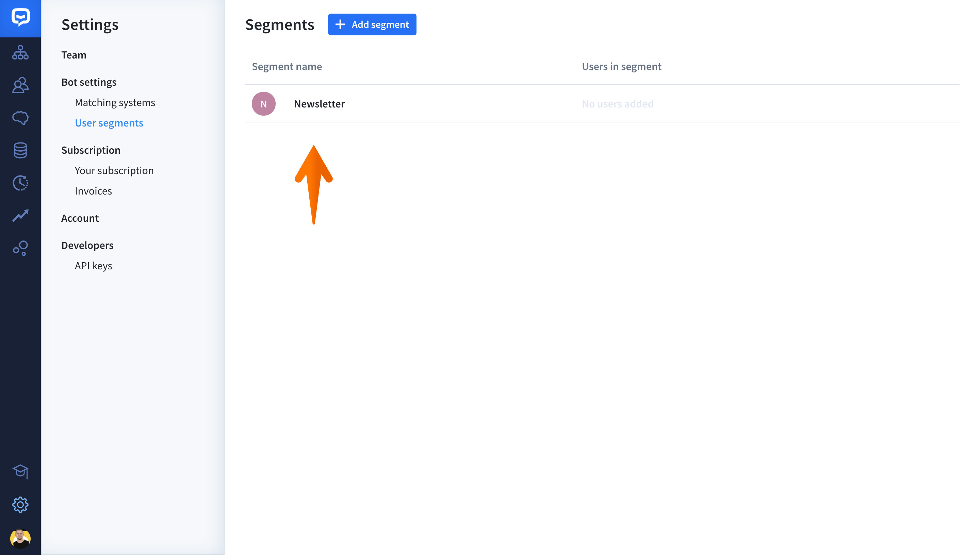Image resolution: width=980 pixels, height=555 pixels.
Task: Select Team in settings menu
Action: tap(73, 55)
